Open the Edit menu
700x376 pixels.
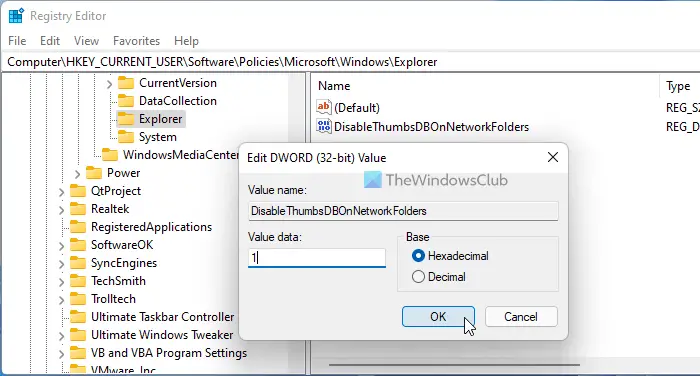(x=50, y=41)
